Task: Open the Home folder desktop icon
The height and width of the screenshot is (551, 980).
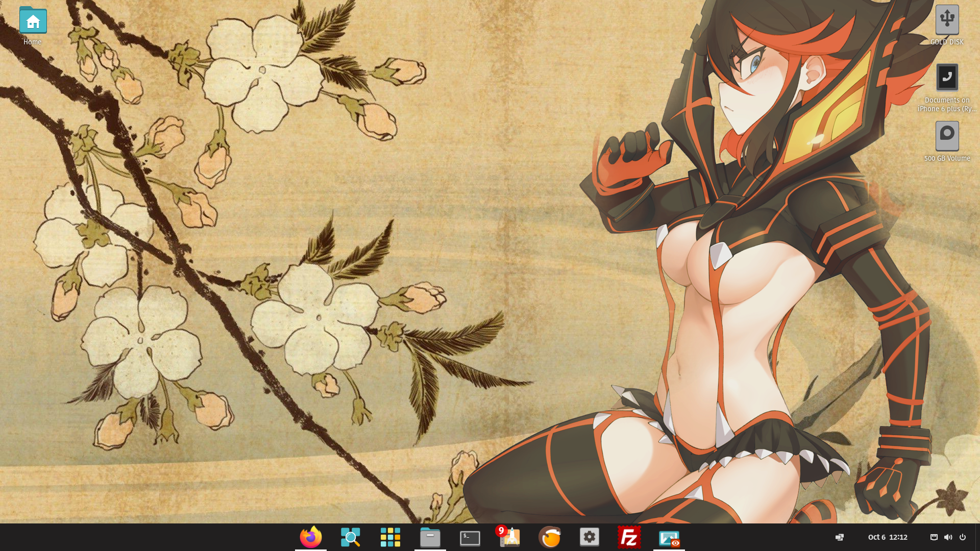Action: (33, 21)
